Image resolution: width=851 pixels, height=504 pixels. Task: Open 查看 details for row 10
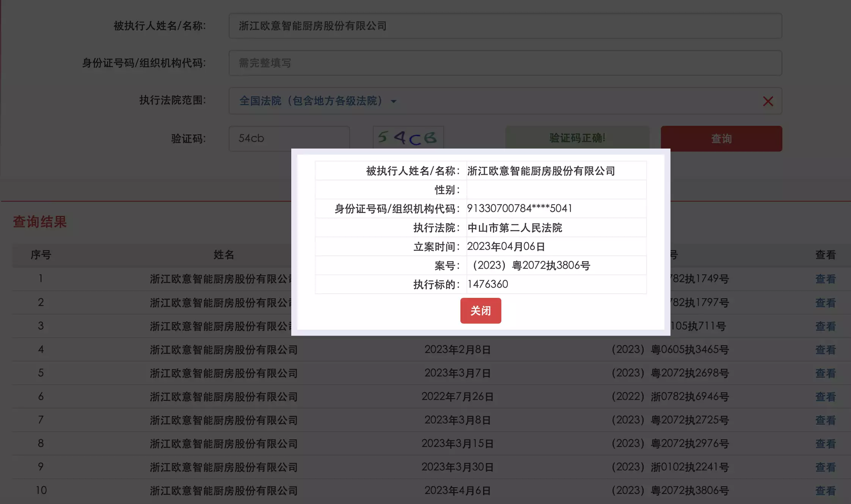[x=825, y=490]
